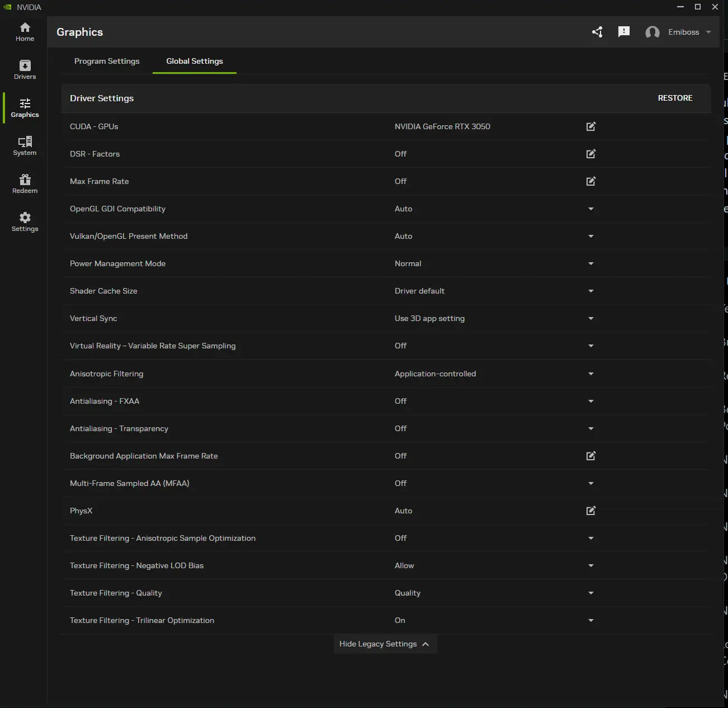Image resolution: width=728 pixels, height=708 pixels.
Task: Open Negative LOD Bias dropdown
Action: tap(591, 565)
